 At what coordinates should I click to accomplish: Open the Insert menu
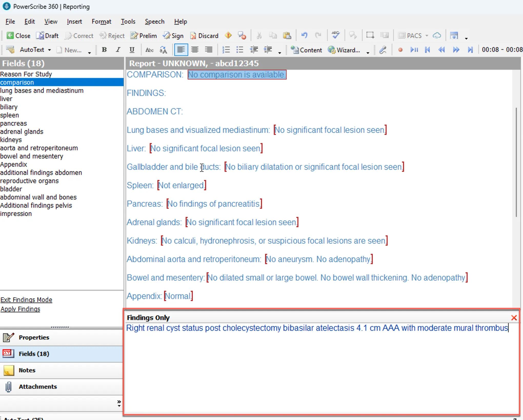point(74,22)
